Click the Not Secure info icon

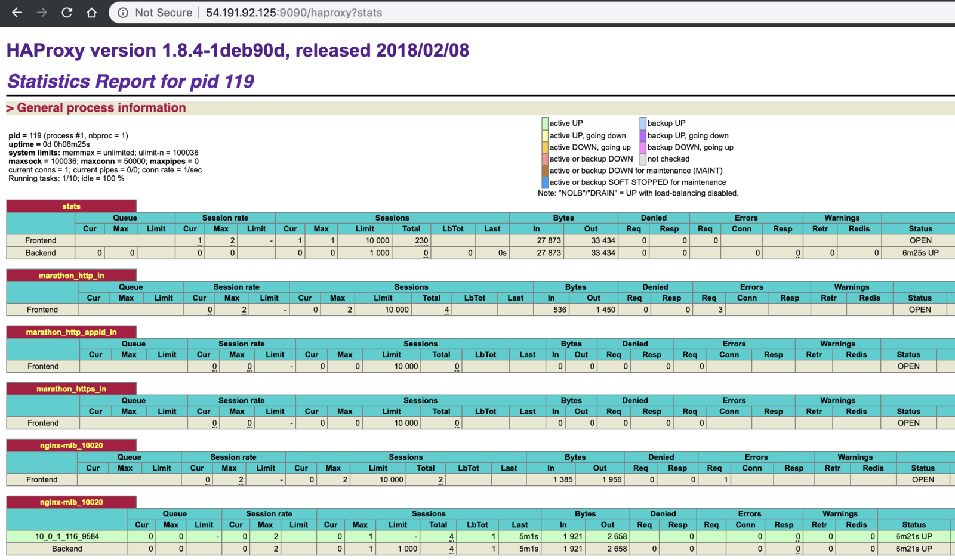122,13
